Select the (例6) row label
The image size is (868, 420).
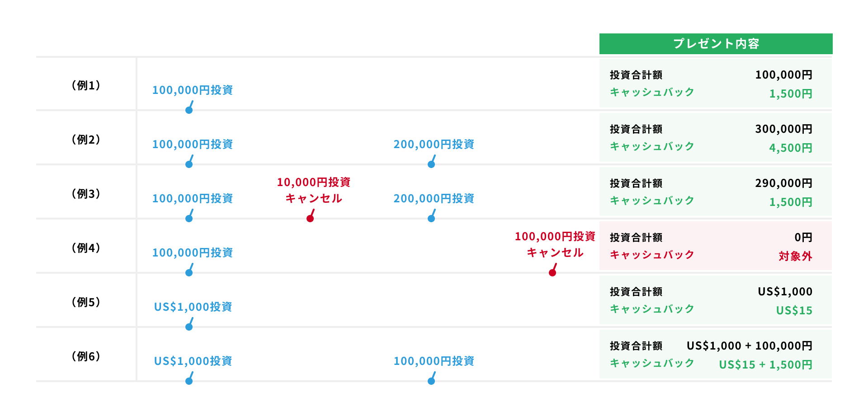tap(86, 356)
